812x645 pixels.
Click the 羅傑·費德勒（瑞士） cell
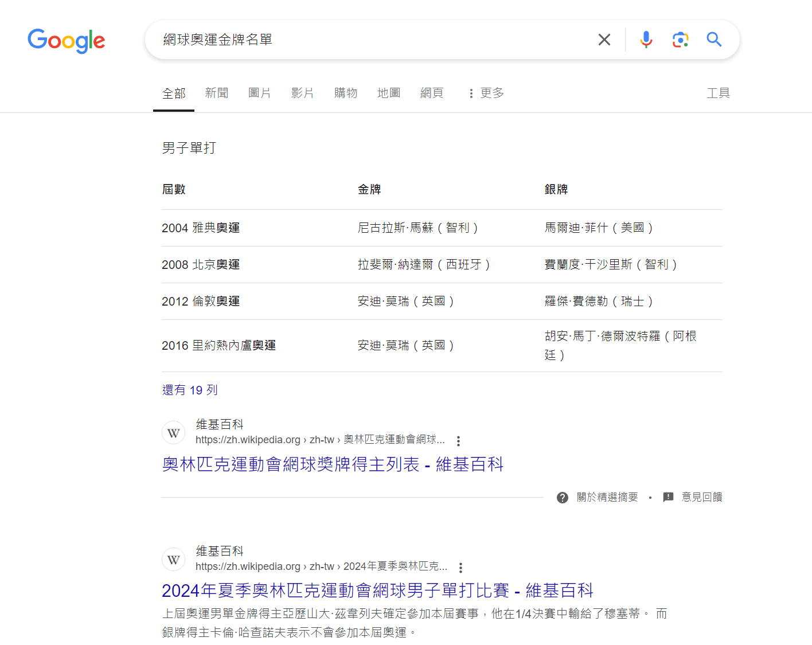pos(599,301)
